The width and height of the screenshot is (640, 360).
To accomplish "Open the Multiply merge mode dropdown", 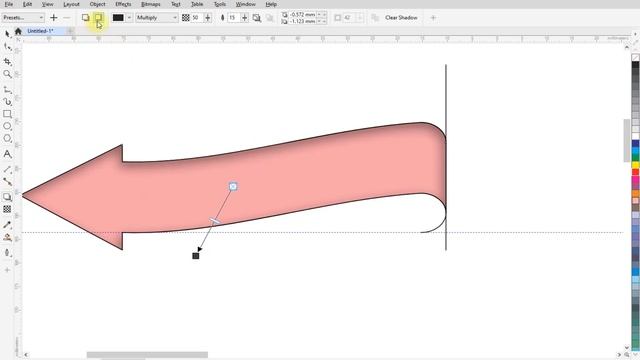I will pyautogui.click(x=157, y=18).
